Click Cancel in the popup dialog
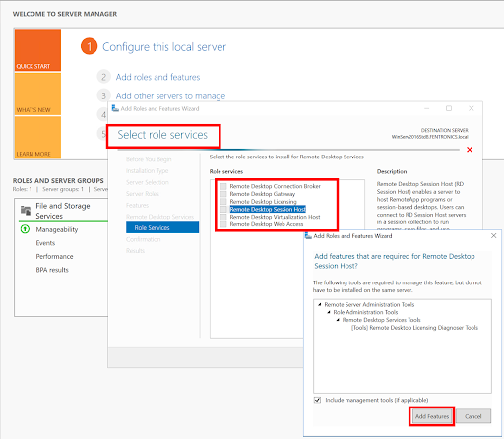This screenshot has width=504, height=439. click(x=473, y=416)
